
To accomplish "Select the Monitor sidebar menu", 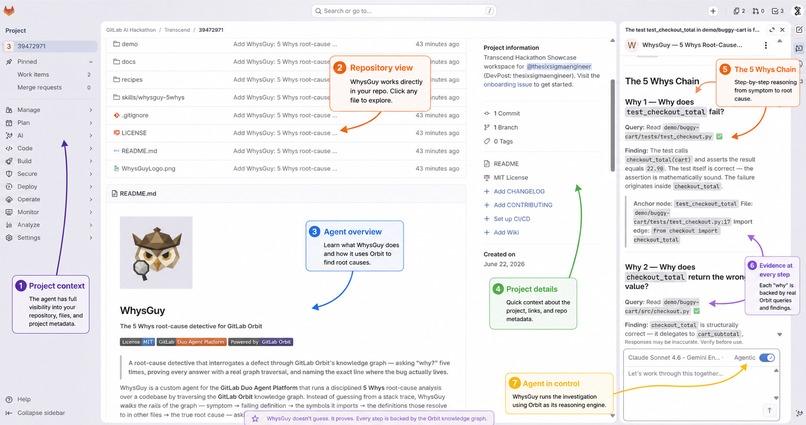I will (x=50, y=212).
